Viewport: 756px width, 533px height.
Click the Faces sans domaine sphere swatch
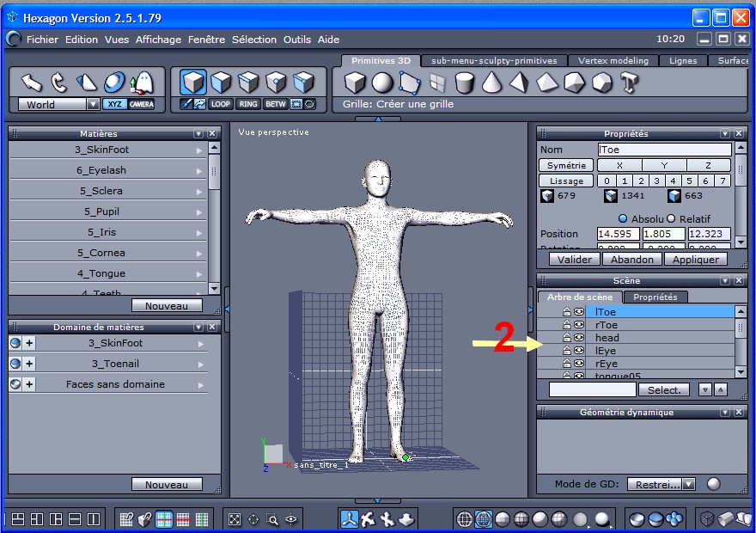coord(15,384)
